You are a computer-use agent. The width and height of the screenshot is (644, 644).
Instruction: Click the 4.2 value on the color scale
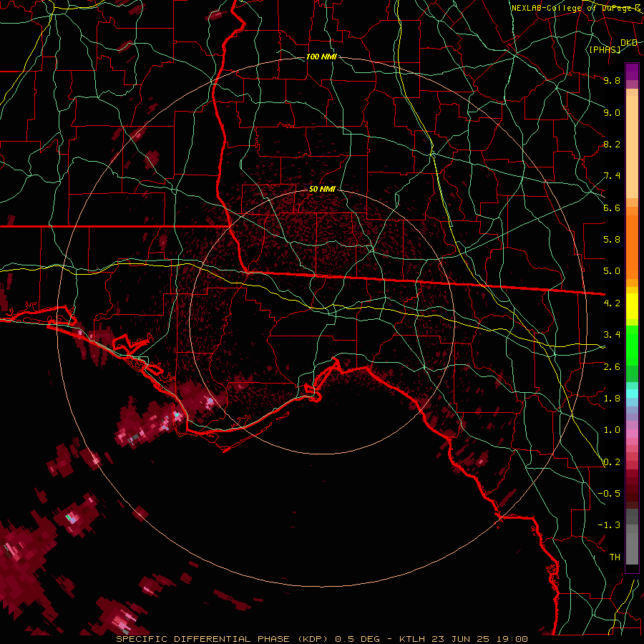pos(612,303)
